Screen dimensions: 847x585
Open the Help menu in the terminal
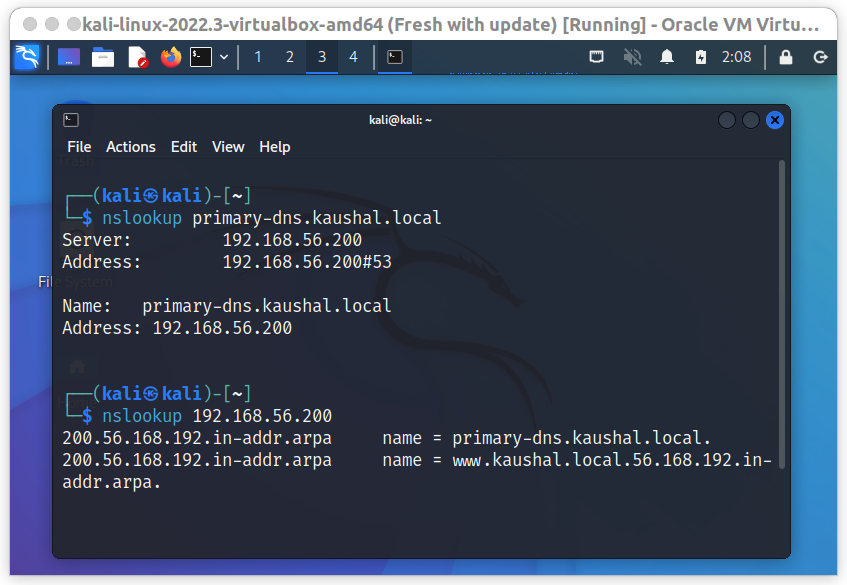pos(274,146)
